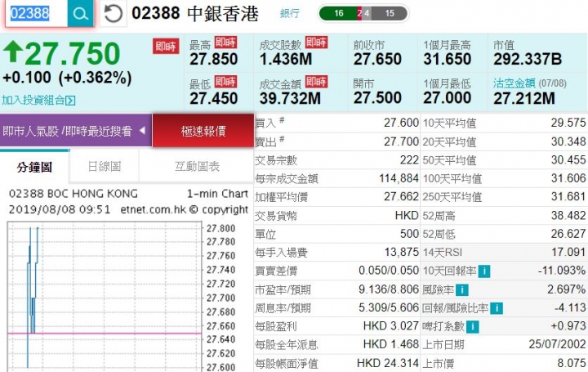Click the 100天平均值 value 31.606
Image resolution: width=588 pixels, height=372 pixels.
(568, 178)
